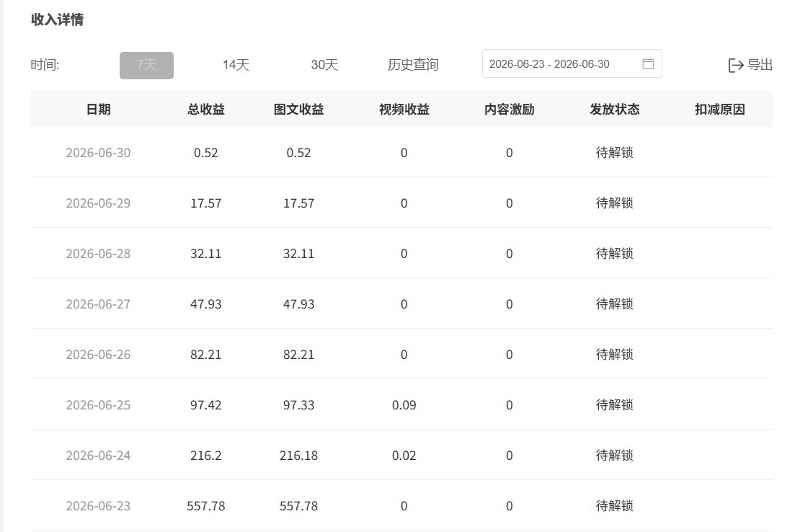Click the 导出 export label
This screenshot has height=532, width=800.
click(x=760, y=65)
